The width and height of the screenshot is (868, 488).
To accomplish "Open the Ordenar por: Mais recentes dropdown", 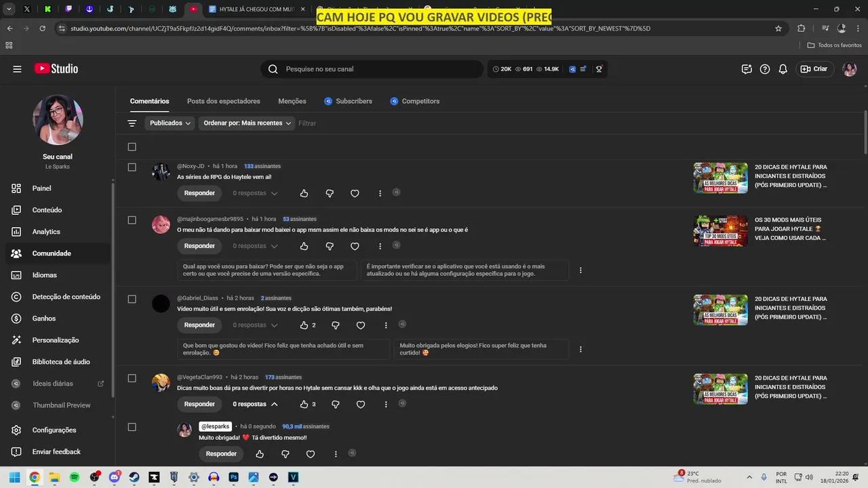I will point(247,123).
